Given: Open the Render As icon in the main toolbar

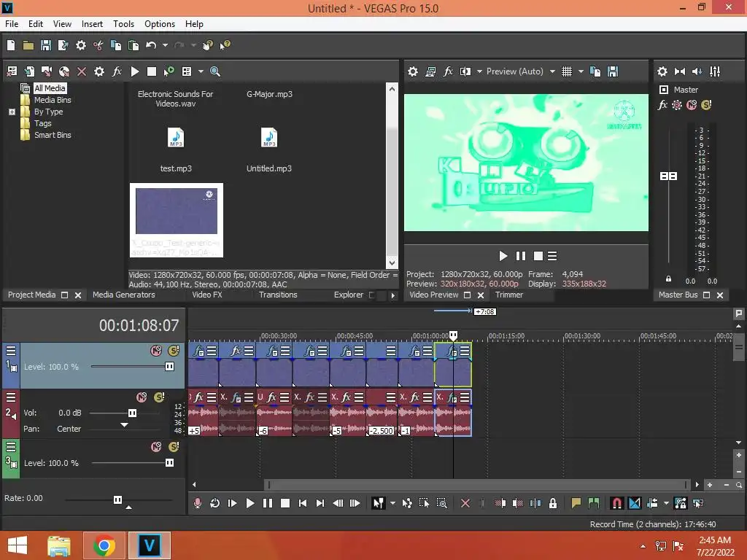Looking at the screenshot, I should point(63,45).
